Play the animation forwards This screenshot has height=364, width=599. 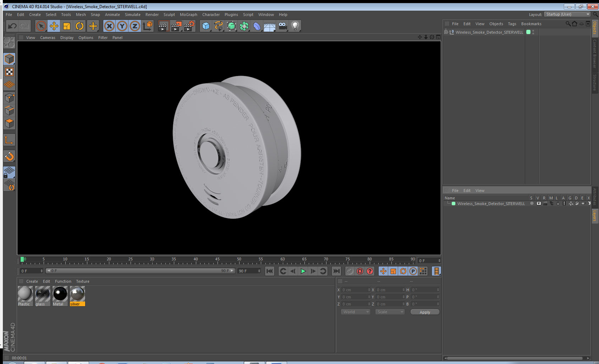click(303, 271)
